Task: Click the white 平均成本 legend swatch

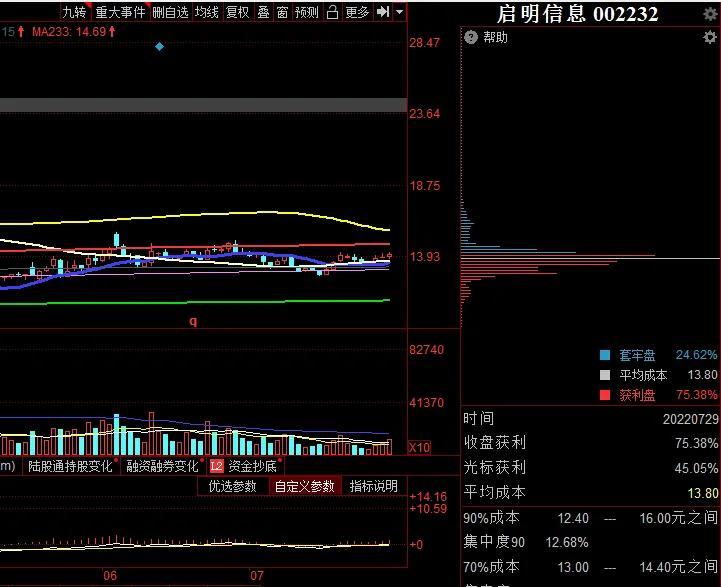Action: tap(605, 375)
